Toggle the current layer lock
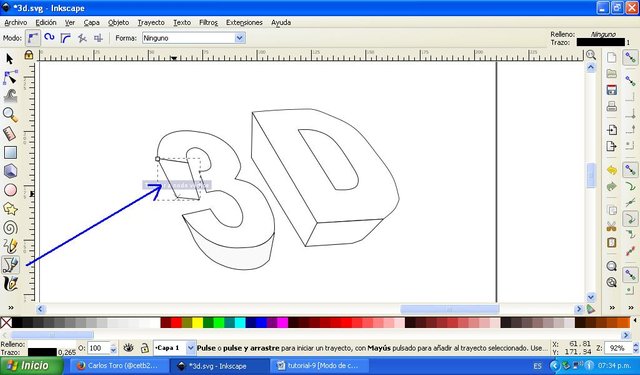The width and height of the screenshot is (640, 375). 144,348
